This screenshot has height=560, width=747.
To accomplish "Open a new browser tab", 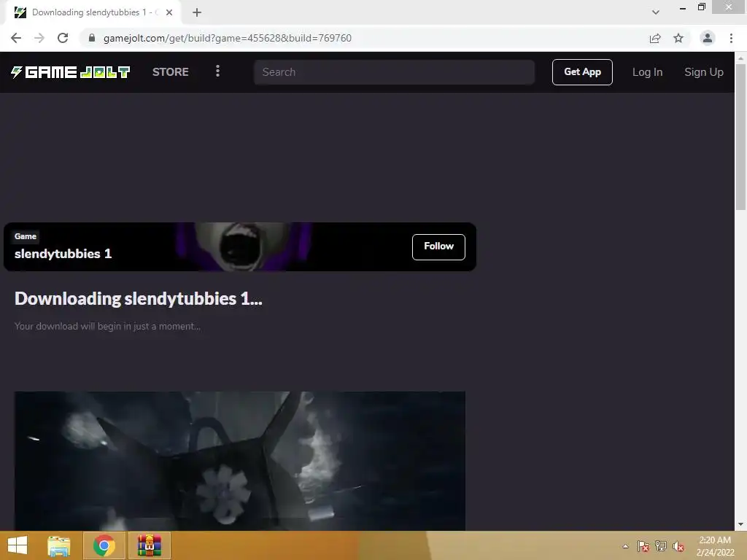I will coord(197,12).
